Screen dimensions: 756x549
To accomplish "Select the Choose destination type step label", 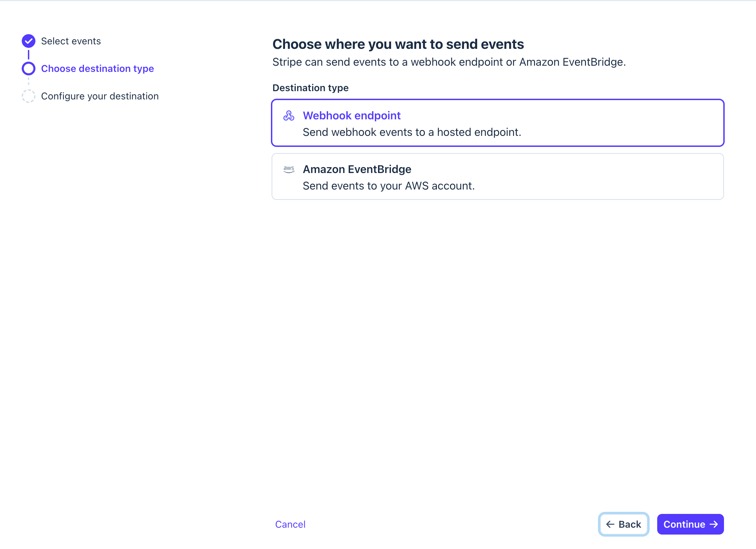I will 97,68.
